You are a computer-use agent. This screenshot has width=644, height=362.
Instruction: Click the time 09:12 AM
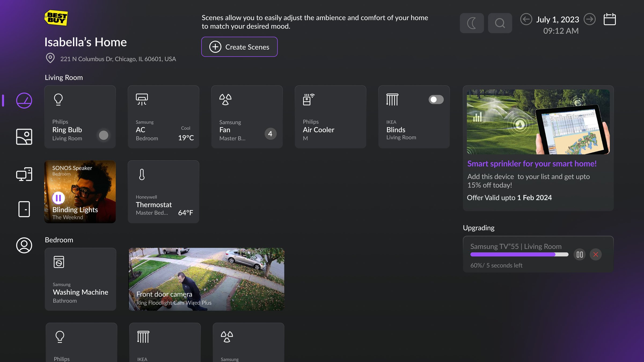click(x=561, y=31)
